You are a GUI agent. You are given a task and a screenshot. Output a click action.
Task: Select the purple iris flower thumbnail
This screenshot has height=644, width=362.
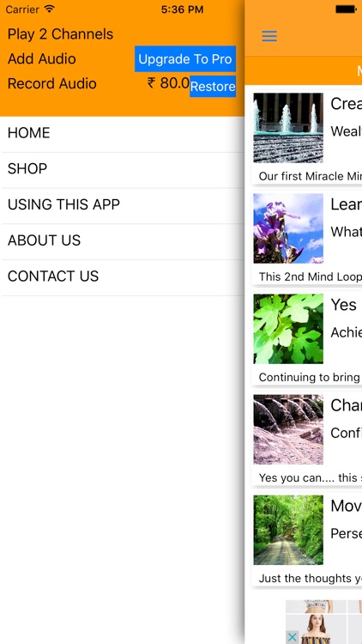click(288, 228)
